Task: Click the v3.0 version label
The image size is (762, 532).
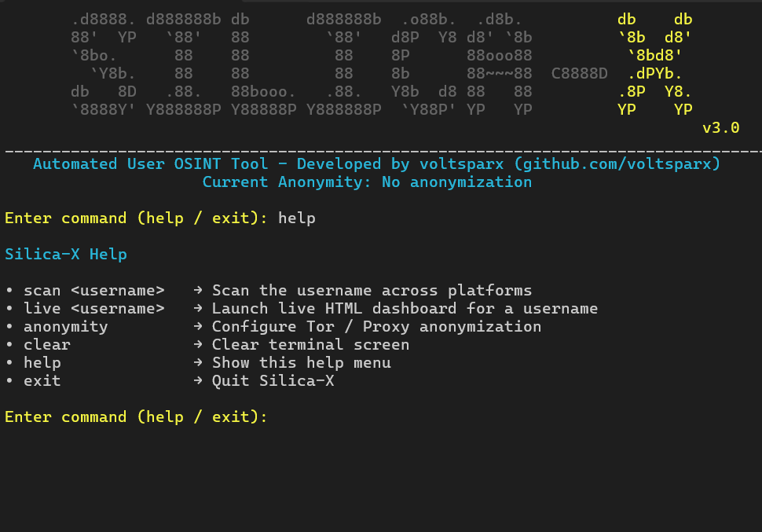Action: click(720, 127)
